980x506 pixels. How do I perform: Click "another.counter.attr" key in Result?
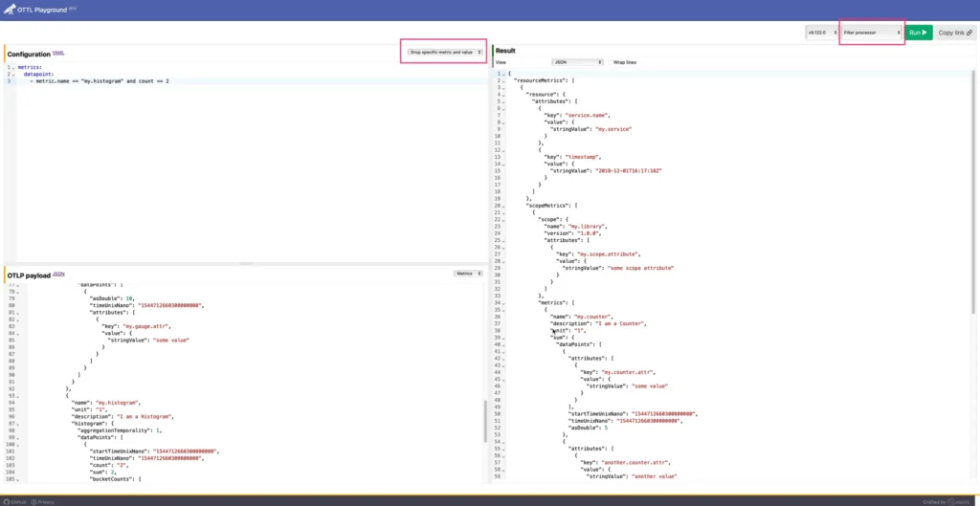[x=636, y=463]
